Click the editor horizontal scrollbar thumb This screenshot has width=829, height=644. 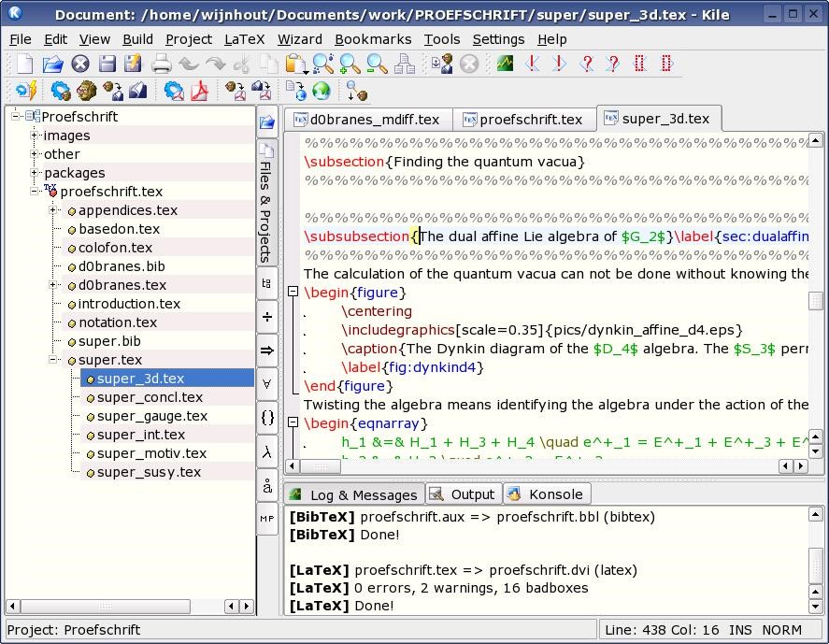[x=321, y=466]
